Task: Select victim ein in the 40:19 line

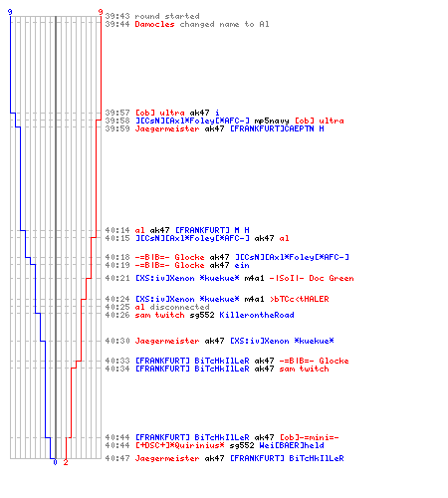Action: (x=242, y=265)
